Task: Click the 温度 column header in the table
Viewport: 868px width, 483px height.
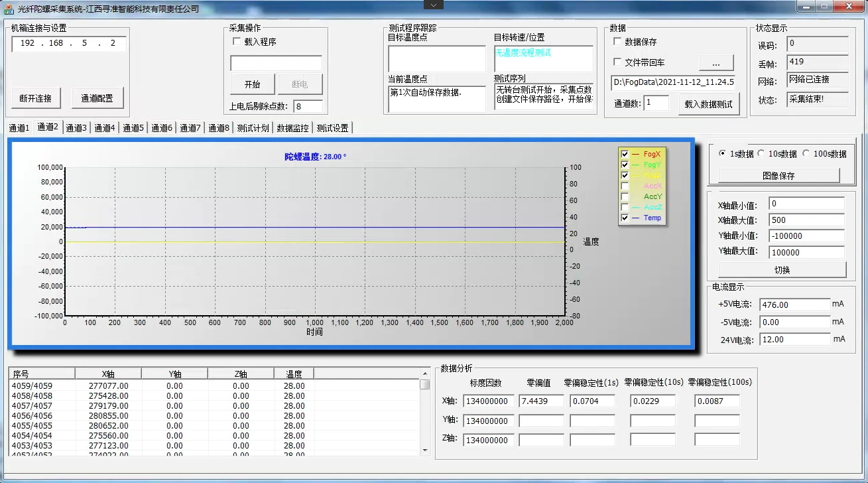Action: [294, 374]
